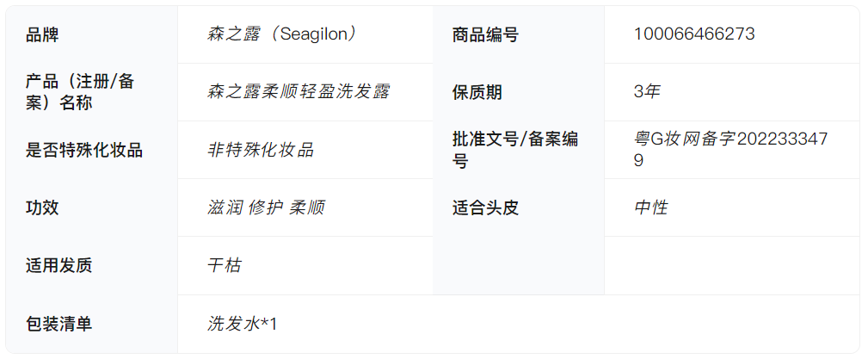The height and width of the screenshot is (359, 868).
Task: Click the 适用发质 label
Action: pos(59,265)
